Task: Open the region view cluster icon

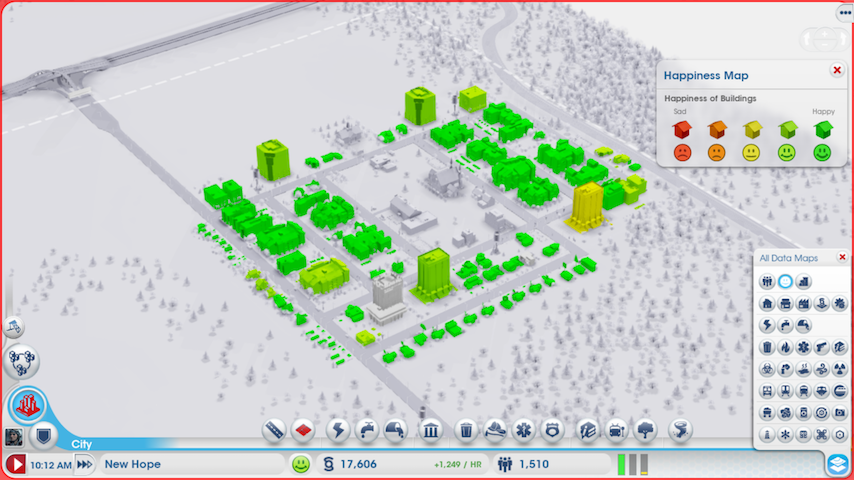Action: [x=21, y=361]
